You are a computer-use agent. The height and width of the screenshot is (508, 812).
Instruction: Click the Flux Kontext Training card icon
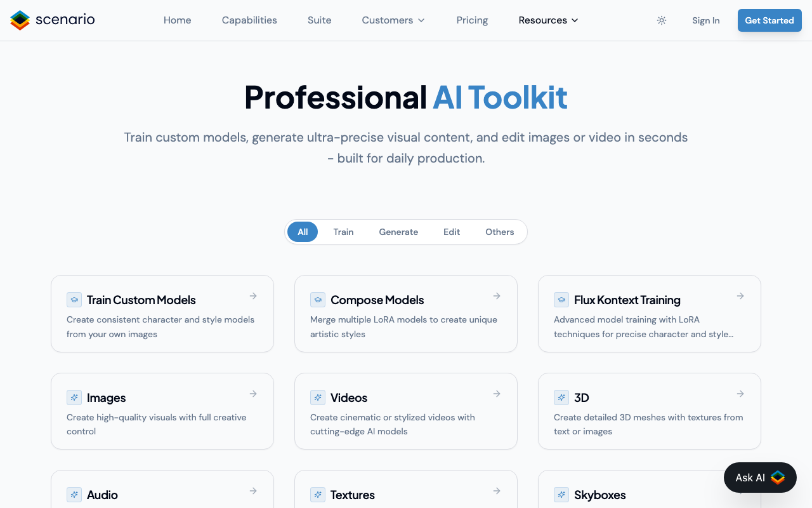pos(561,300)
